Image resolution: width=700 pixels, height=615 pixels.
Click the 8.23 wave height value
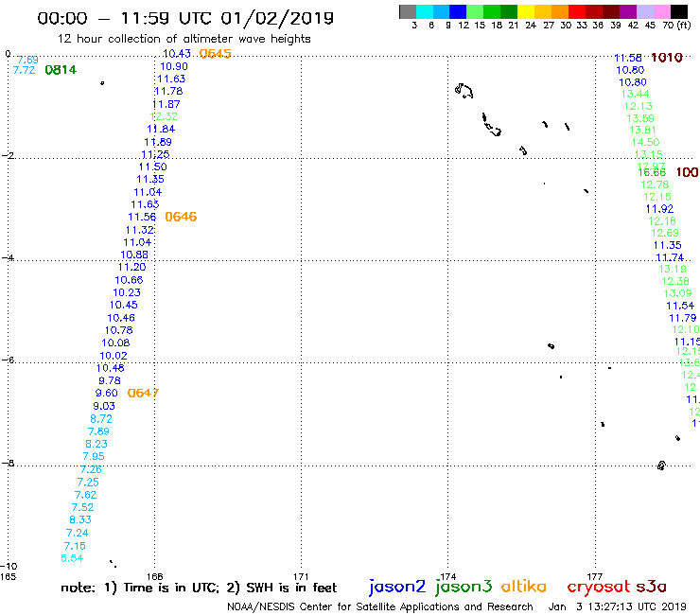[96, 444]
